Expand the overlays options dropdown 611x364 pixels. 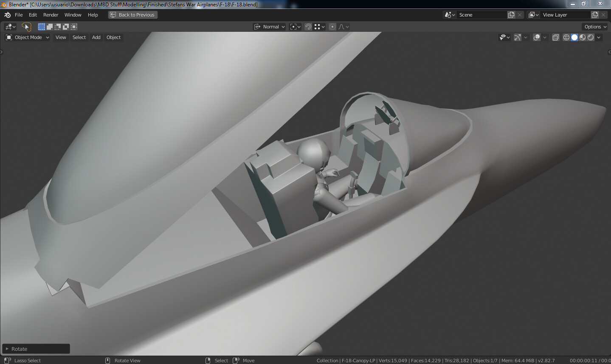point(545,37)
